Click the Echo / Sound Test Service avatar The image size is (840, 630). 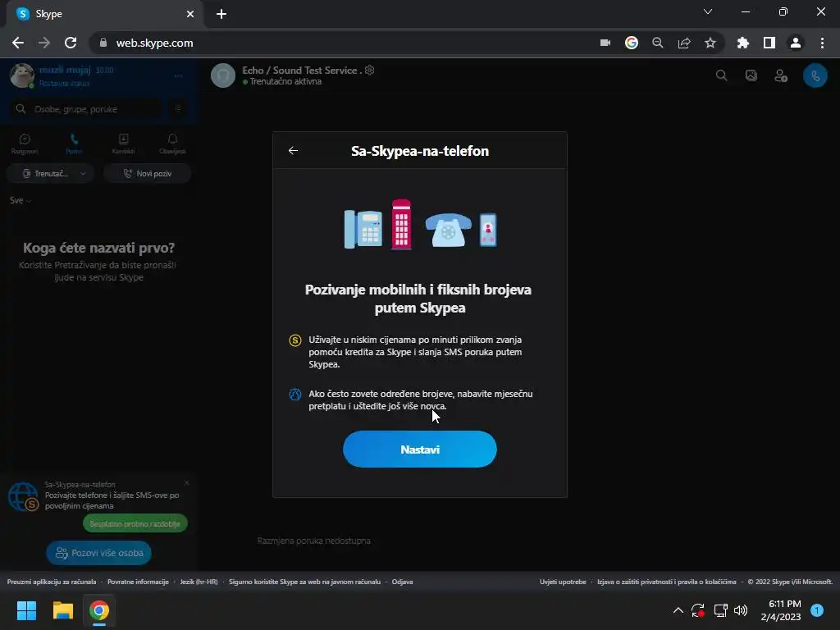pyautogui.click(x=223, y=75)
